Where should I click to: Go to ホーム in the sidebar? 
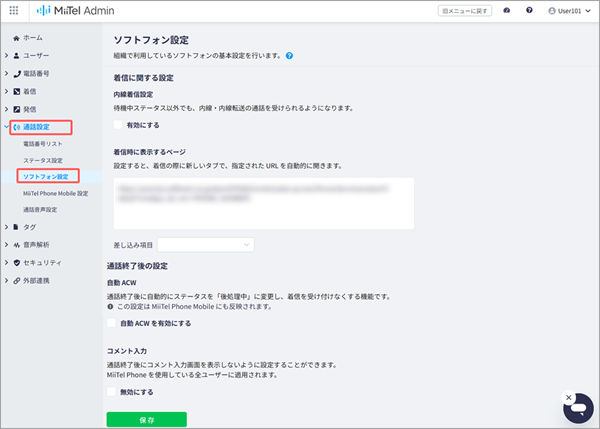[x=33, y=38]
